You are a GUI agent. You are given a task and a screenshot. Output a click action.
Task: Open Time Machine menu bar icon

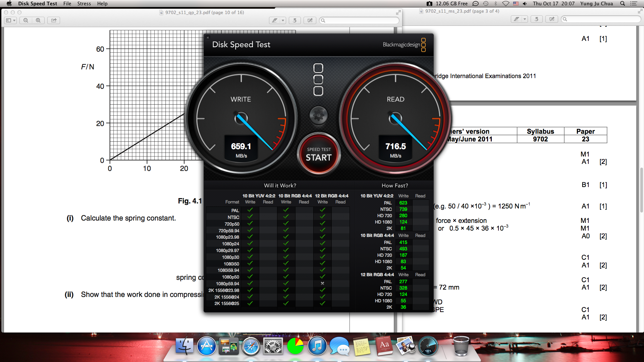tap(486, 4)
